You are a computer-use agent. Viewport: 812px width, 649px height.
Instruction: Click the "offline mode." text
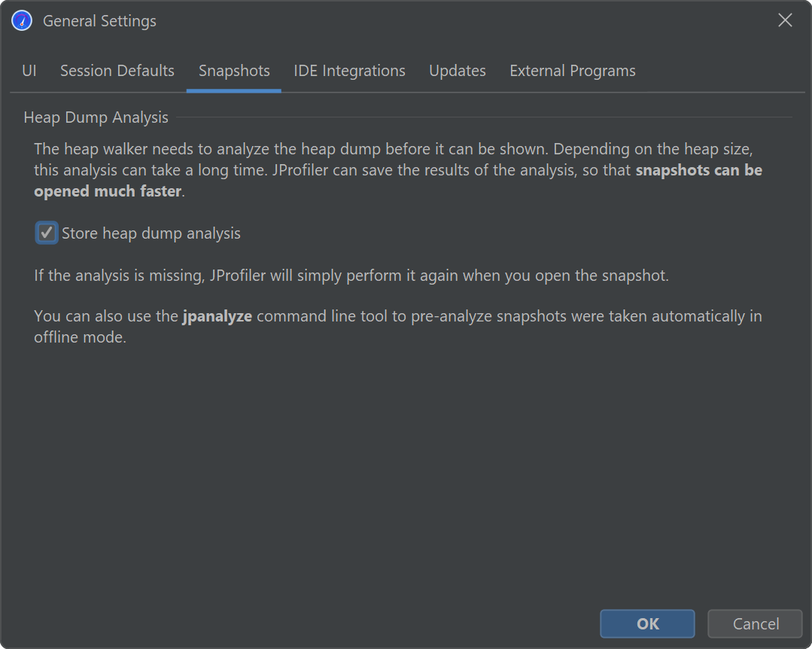coord(80,337)
